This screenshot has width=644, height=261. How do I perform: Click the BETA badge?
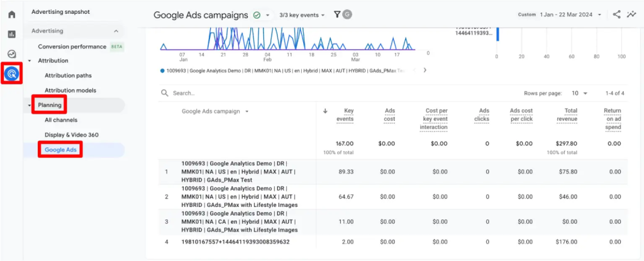coord(116,47)
